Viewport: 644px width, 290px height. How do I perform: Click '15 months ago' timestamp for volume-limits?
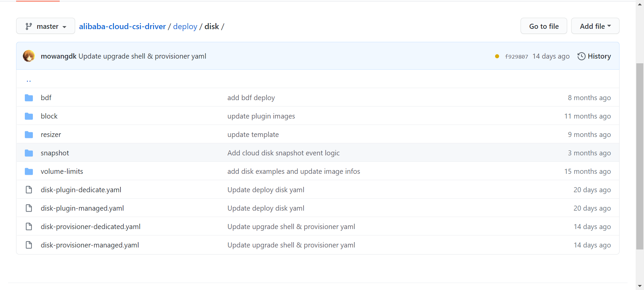(588, 171)
